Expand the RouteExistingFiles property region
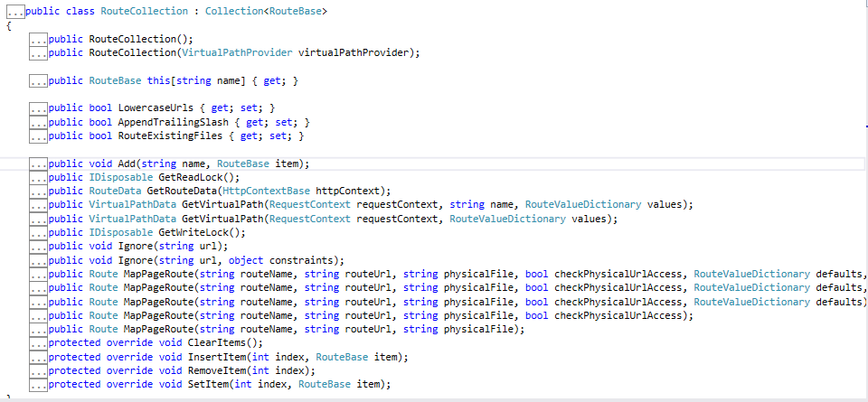The width and height of the screenshot is (868, 402). [39, 136]
